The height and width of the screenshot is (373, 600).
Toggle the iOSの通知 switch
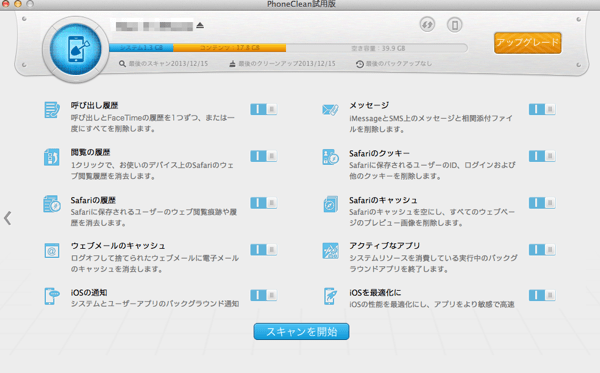pos(264,295)
